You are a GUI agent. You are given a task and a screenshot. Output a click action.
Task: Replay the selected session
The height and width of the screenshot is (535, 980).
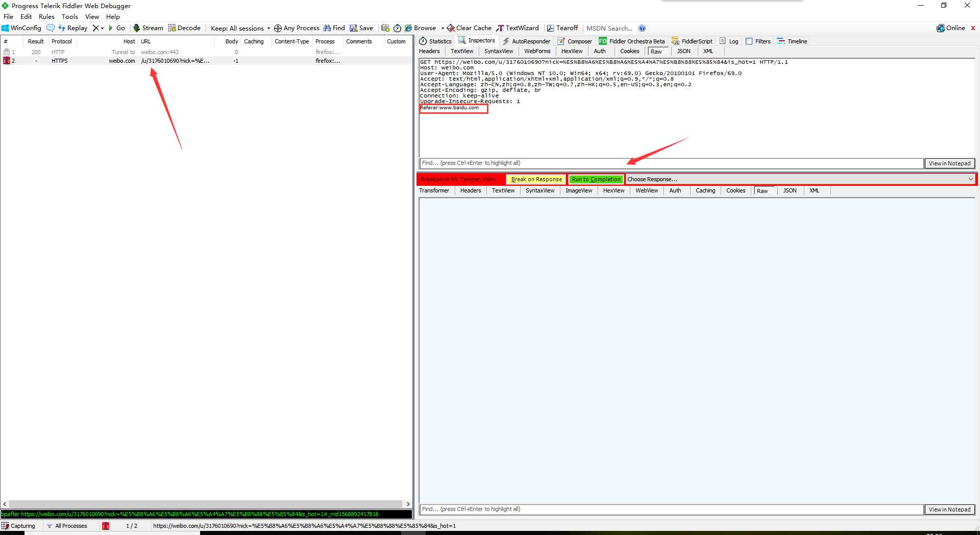tap(72, 28)
